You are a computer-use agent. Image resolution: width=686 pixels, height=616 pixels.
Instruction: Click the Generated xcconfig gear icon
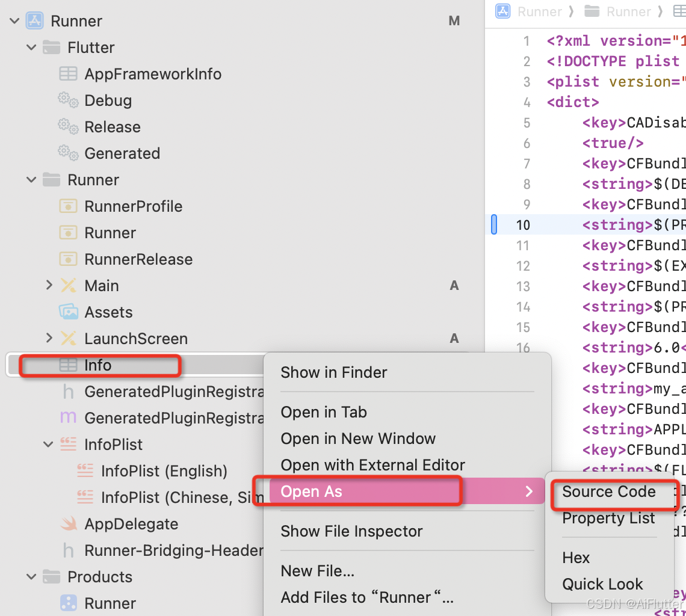[x=68, y=153]
